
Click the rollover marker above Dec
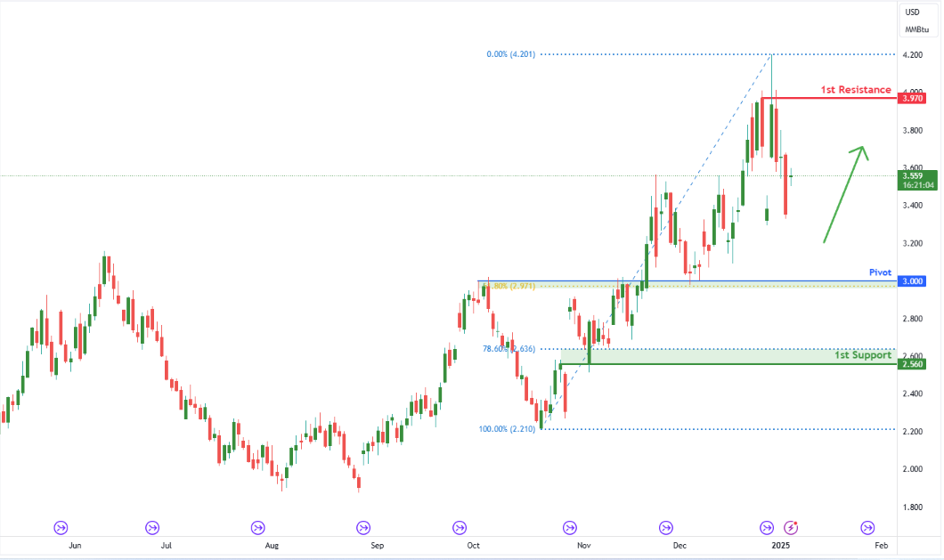coord(666,528)
